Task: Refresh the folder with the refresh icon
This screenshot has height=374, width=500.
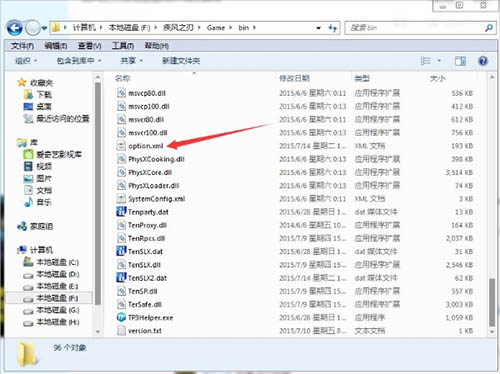Action: (333, 28)
